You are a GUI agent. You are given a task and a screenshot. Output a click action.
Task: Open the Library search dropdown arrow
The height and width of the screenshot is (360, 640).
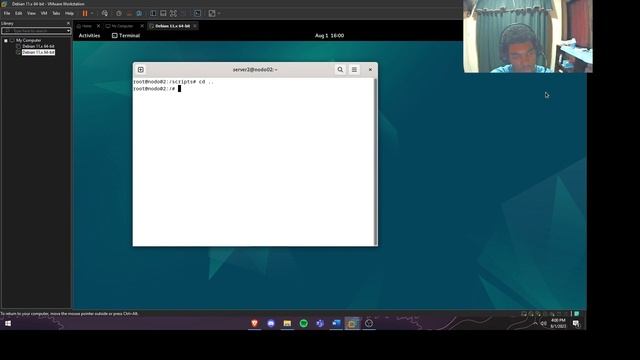(x=68, y=31)
